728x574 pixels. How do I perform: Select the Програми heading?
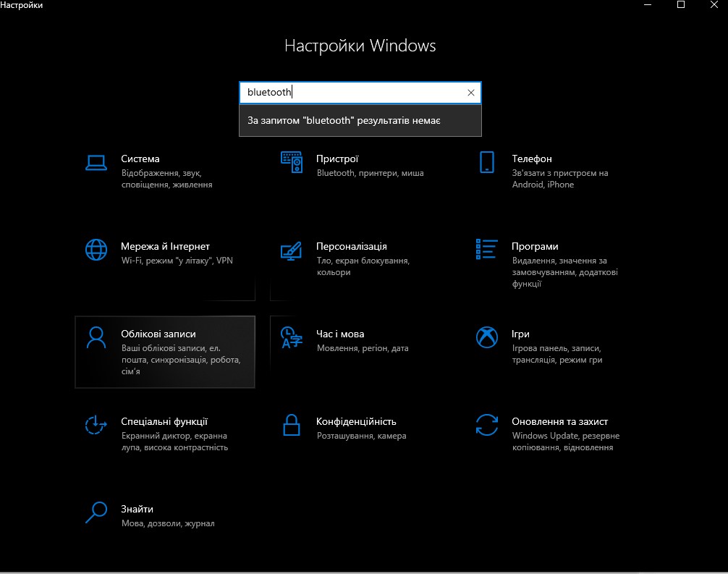(535, 247)
